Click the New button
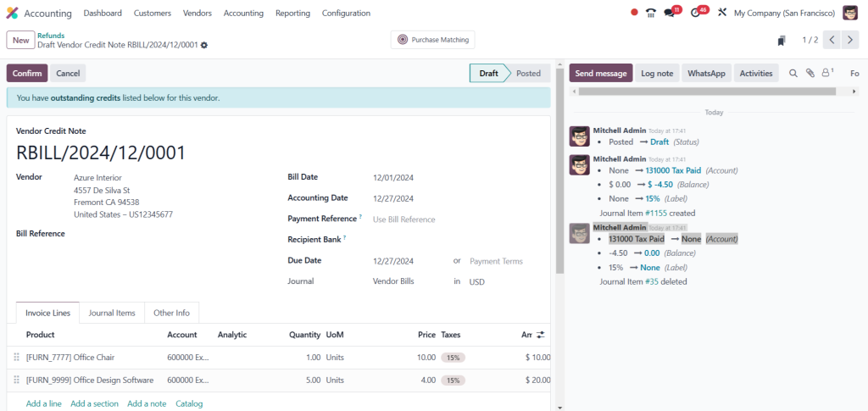 click(x=20, y=40)
